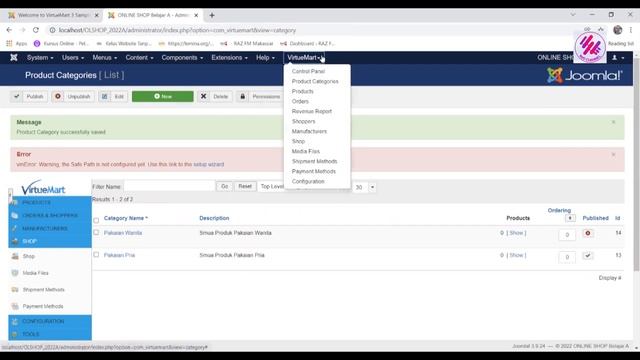Open the Pakaian Pria category link
The width and height of the screenshot is (640, 360).
(119, 255)
